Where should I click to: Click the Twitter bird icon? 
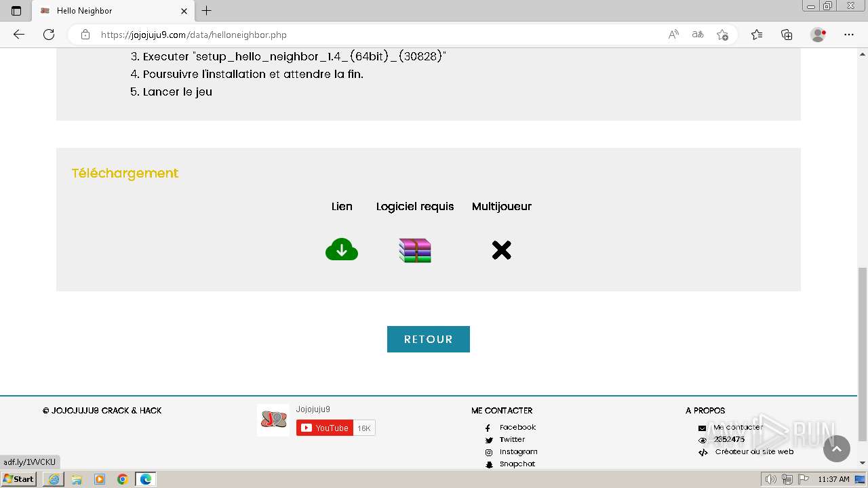tap(488, 440)
